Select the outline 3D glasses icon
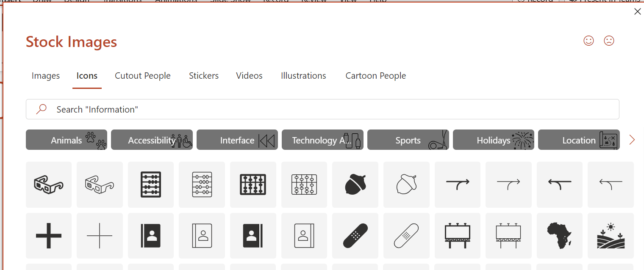This screenshot has width=644, height=270. click(100, 185)
